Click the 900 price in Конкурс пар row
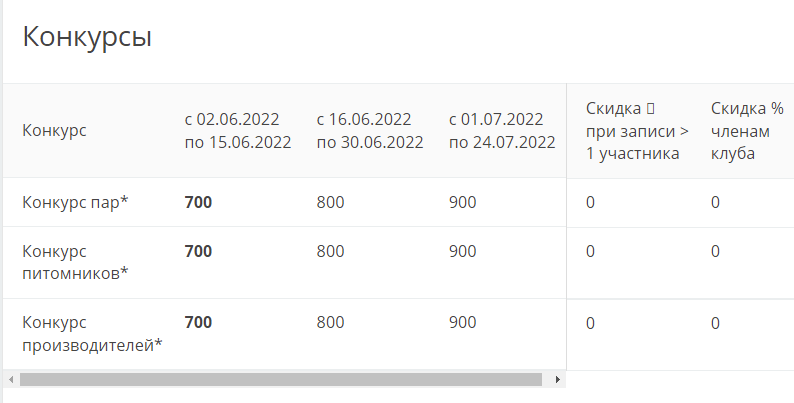The image size is (794, 403). [x=462, y=202]
